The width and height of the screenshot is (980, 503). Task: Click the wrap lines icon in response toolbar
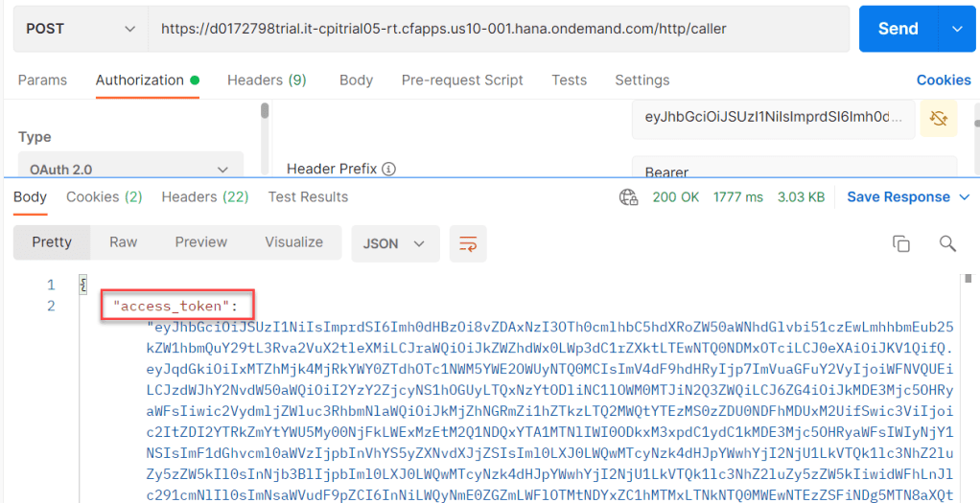click(468, 243)
